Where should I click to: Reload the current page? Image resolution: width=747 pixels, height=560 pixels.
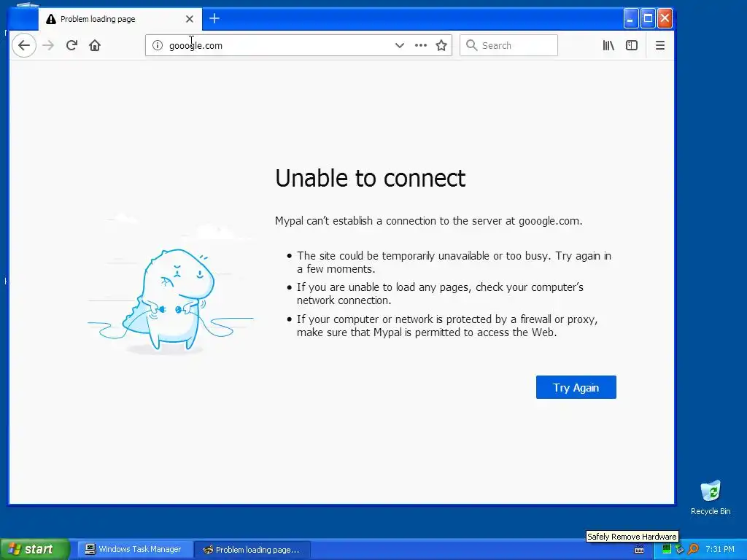(71, 45)
